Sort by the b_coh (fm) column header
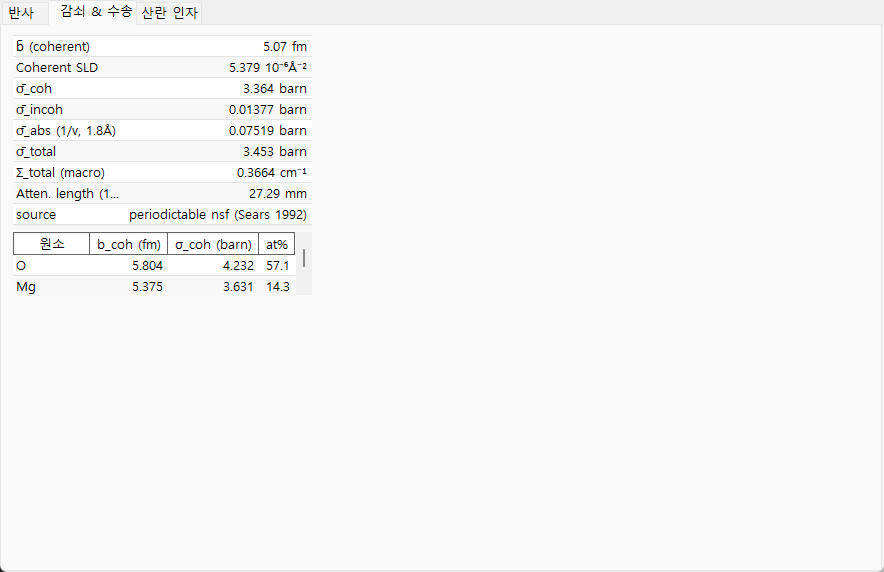 point(129,244)
